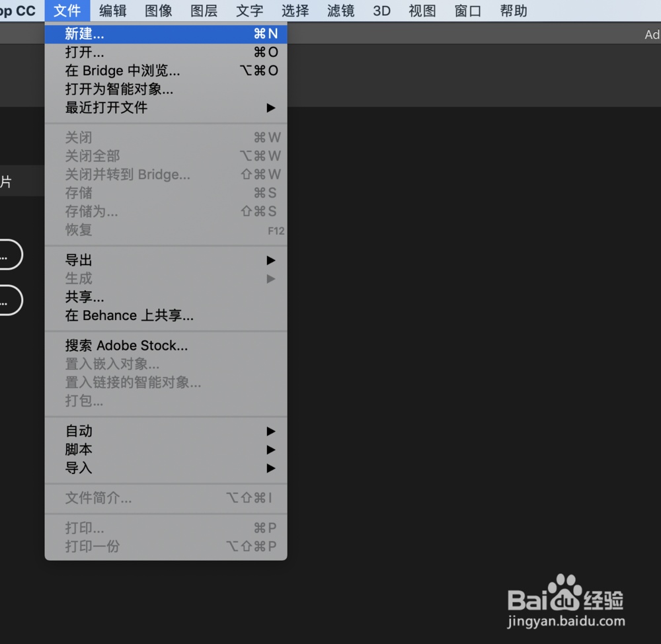Choose 打开... from the file menu
This screenshot has height=644, width=661.
click(x=166, y=52)
